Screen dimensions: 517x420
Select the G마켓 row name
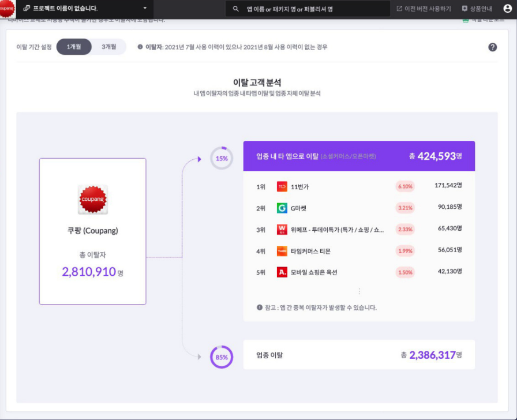click(298, 208)
